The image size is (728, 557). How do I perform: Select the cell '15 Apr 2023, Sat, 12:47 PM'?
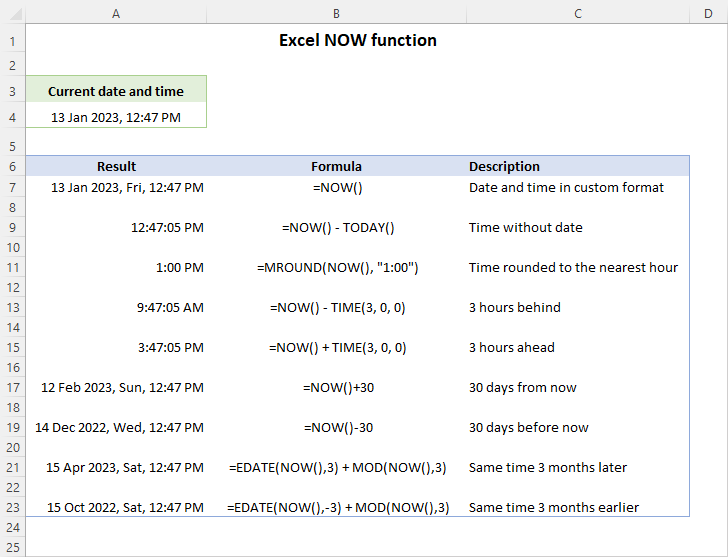pyautogui.click(x=116, y=467)
